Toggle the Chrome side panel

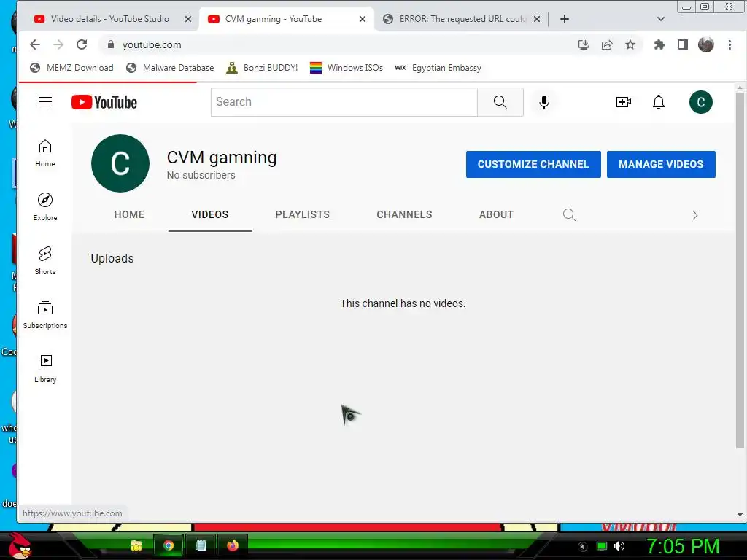683,44
